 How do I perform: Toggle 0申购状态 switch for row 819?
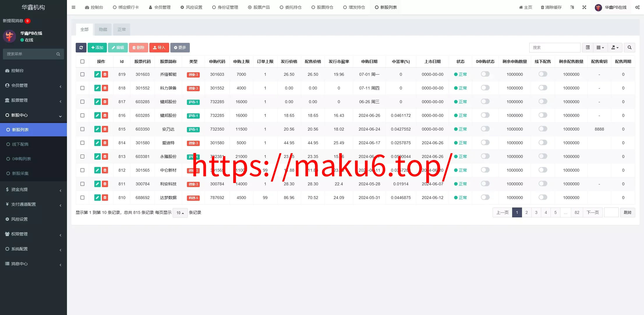coord(485,74)
